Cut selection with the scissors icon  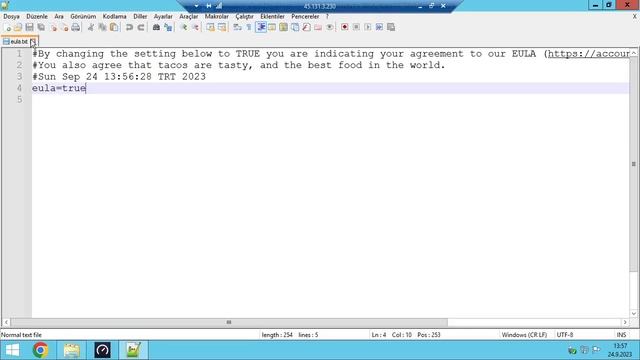(x=91, y=27)
